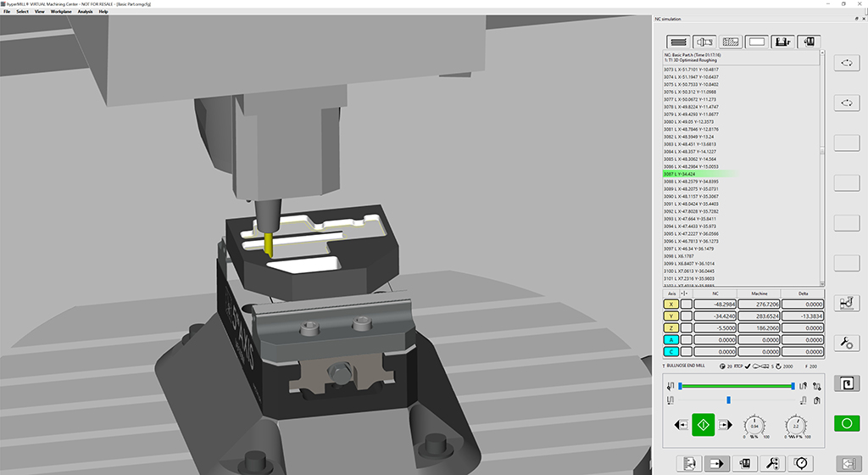The image size is (868, 475).
Task: Click the lower slider right end icon
Action: coord(804,400)
